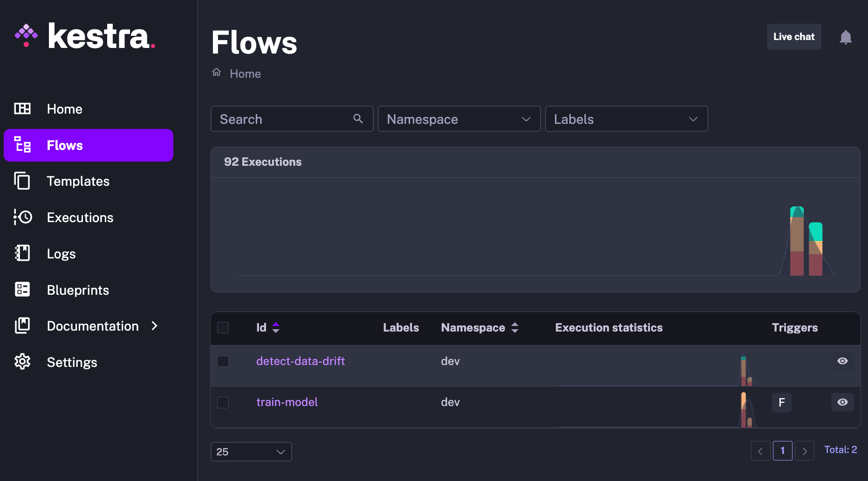Sort flows by Id column
868x481 pixels.
275,328
